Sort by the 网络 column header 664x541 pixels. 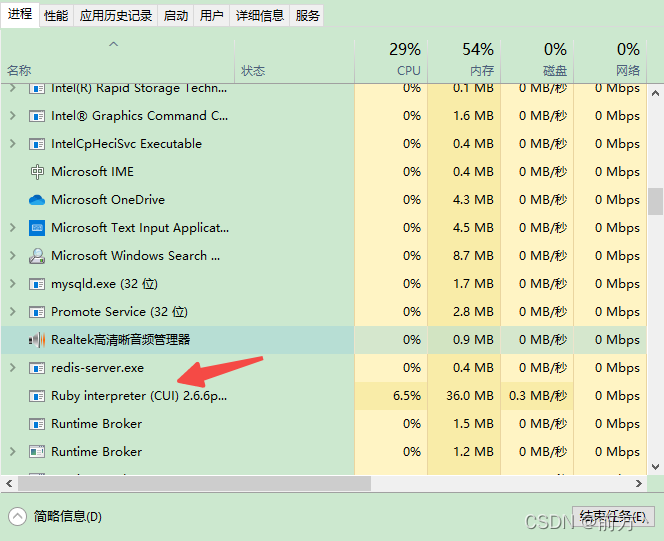pos(610,62)
